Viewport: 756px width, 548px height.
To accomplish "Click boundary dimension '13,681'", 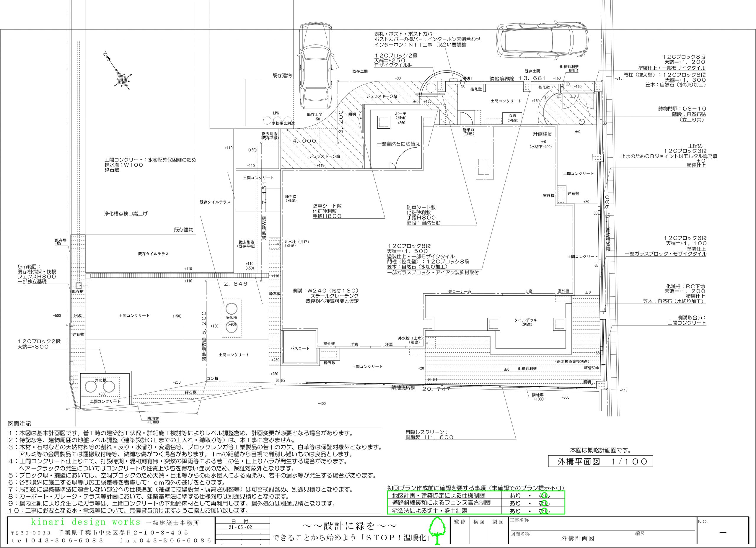I will pyautogui.click(x=533, y=78).
